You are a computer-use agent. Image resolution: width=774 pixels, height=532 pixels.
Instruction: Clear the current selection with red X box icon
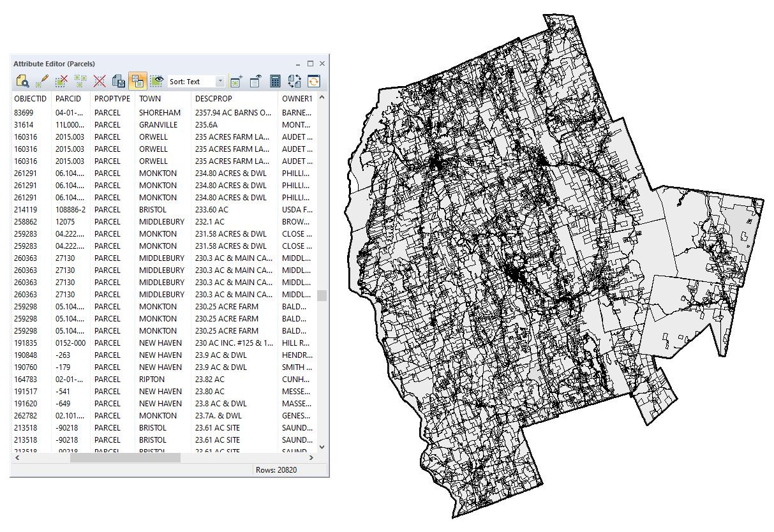pos(61,81)
